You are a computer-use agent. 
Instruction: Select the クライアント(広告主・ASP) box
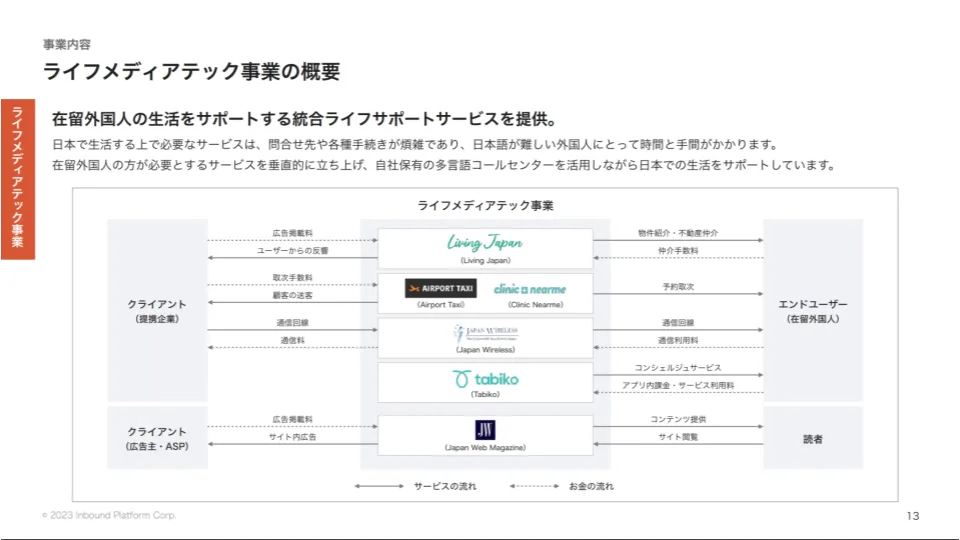click(157, 438)
